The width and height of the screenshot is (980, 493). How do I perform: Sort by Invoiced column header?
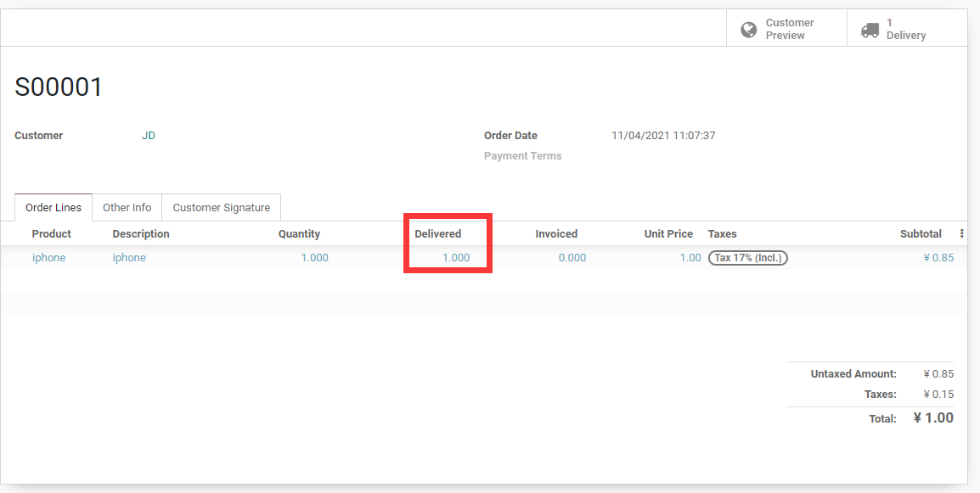tap(556, 233)
